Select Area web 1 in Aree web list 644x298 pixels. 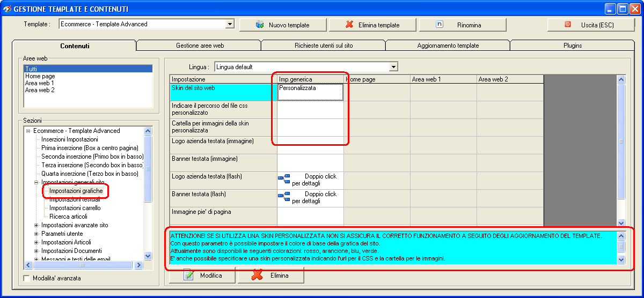[88, 83]
